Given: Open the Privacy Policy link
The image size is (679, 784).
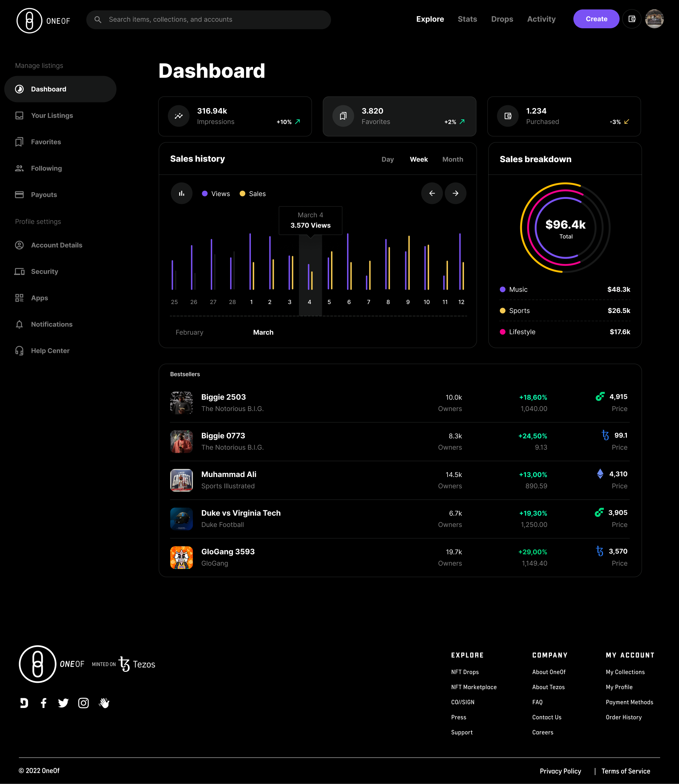Looking at the screenshot, I should (560, 771).
